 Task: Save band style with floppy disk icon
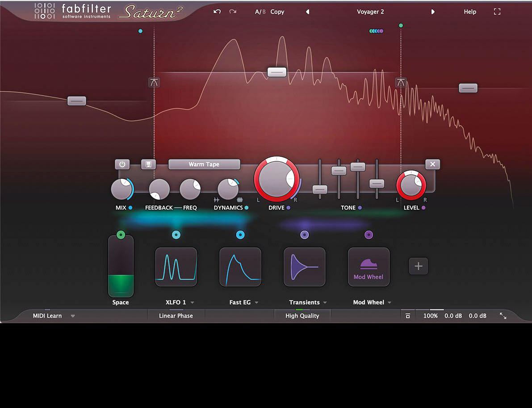(x=148, y=164)
